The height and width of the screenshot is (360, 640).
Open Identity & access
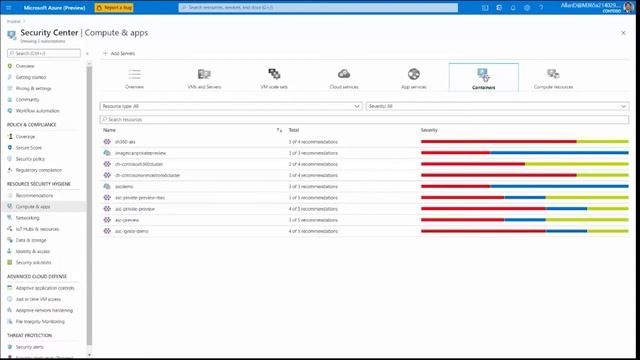33,251
